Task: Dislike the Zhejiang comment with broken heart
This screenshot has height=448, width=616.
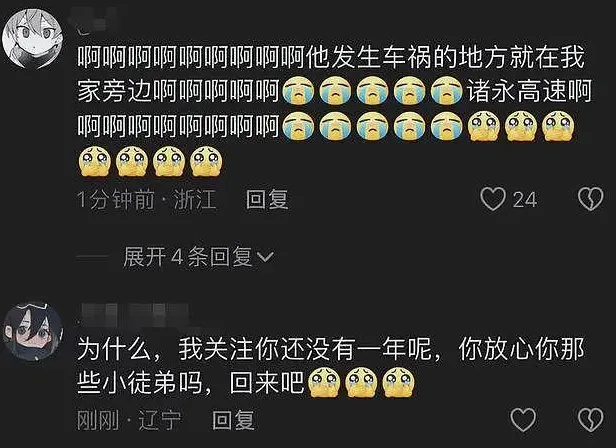Action: 590,199
